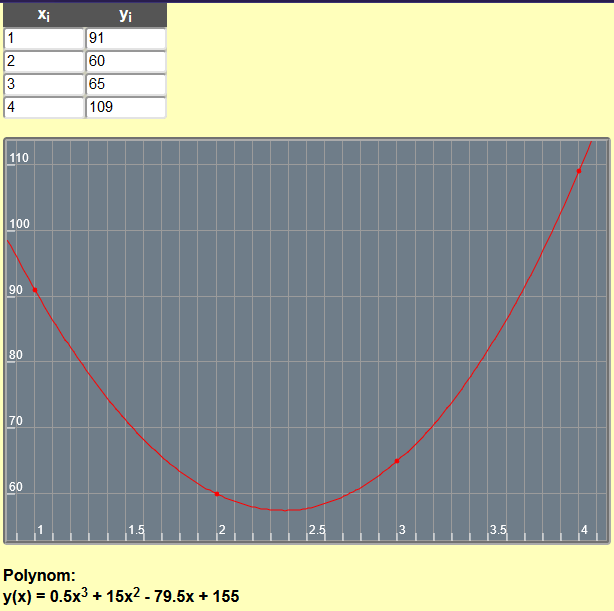This screenshot has width=614, height=611.
Task: Select the red data point at x=2
Action: coord(217,493)
